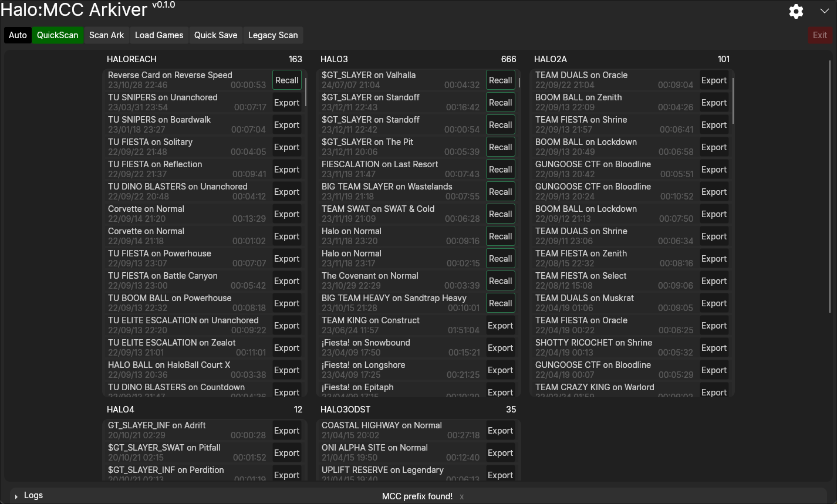Recall $GT_SLAYER on The Pit
This screenshot has height=504, width=837.
[501, 147]
